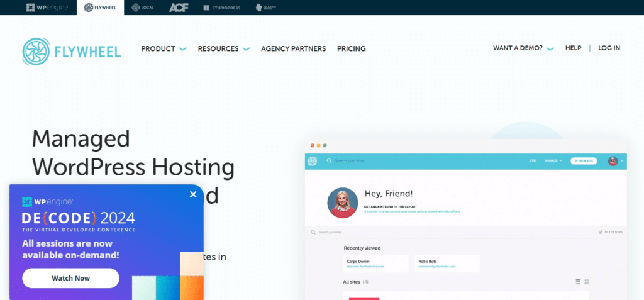Click the All sites (4) heading
The height and width of the screenshot is (300, 644).
pyautogui.click(x=356, y=282)
